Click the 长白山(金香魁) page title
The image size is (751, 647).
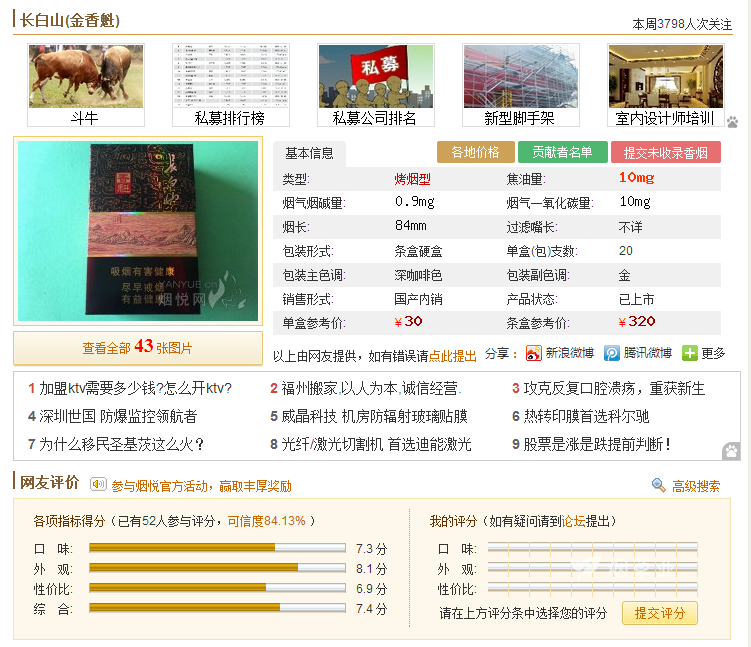click(x=70, y=20)
